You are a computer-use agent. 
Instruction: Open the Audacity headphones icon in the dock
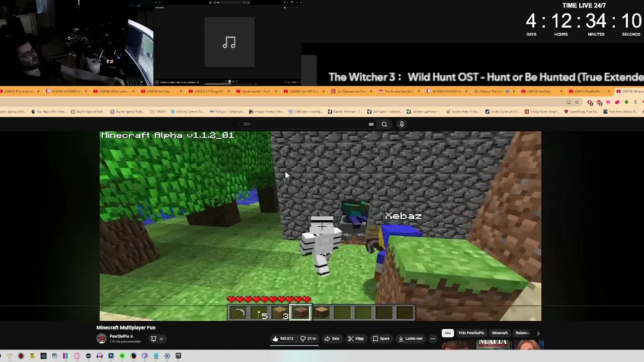click(x=100, y=356)
